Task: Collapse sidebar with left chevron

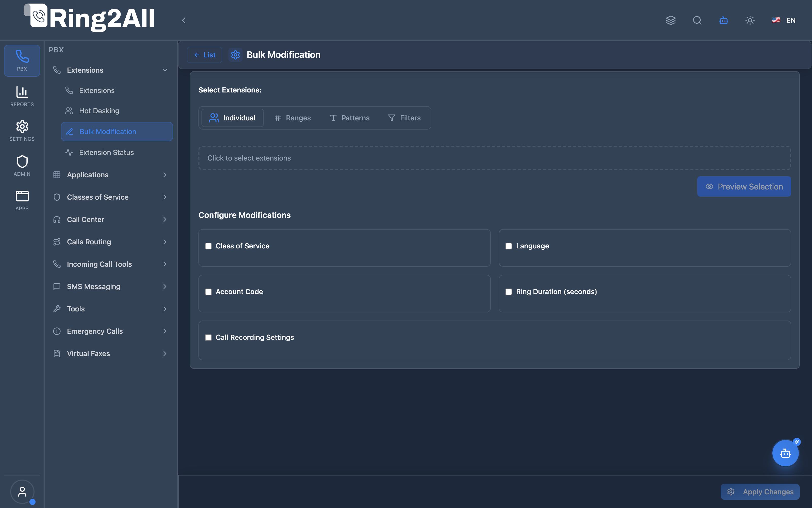Action: 183,20
